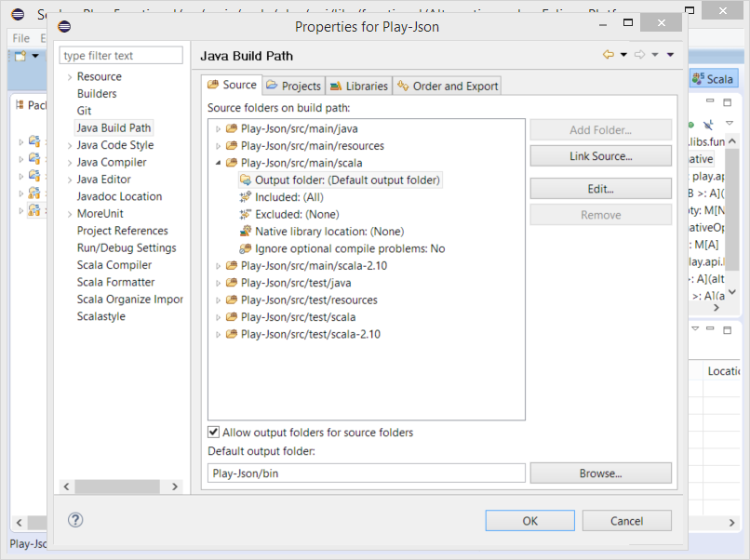This screenshot has height=560, width=750.
Task: Select the Output folder entry icon
Action: [x=246, y=180]
